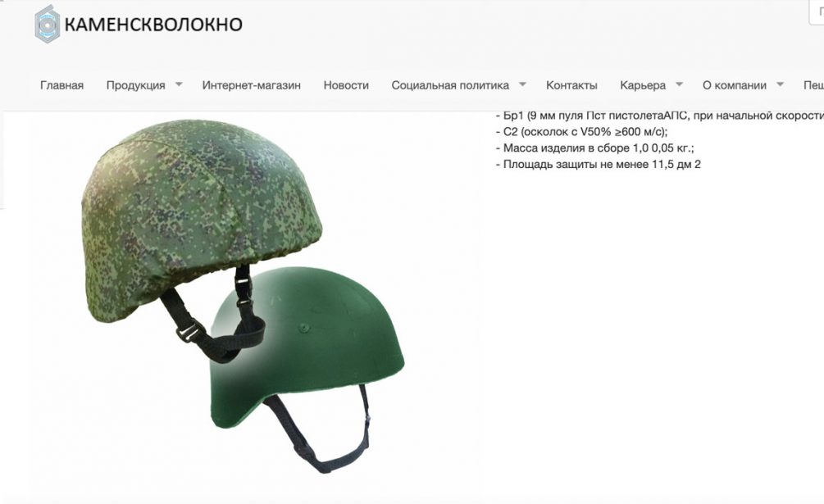Select the Карьера menu item
Viewport: 824px width, 504px height.
click(x=643, y=85)
